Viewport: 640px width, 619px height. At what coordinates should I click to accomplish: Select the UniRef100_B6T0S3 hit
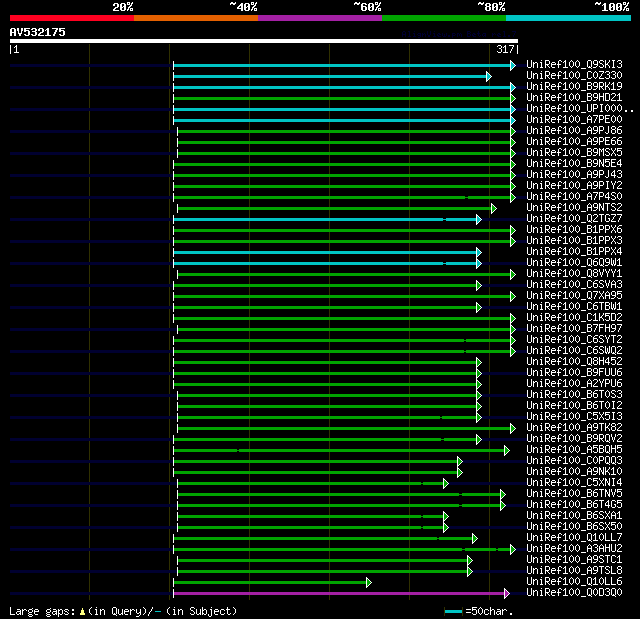point(574,395)
